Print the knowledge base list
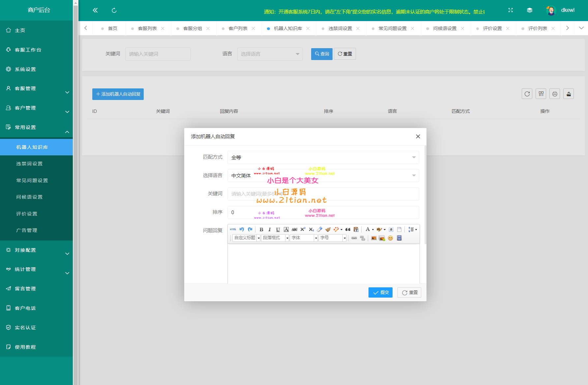 555,94
